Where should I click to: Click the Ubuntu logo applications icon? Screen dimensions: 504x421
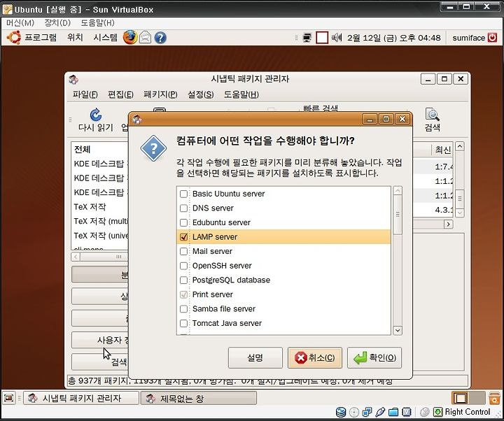click(x=14, y=38)
